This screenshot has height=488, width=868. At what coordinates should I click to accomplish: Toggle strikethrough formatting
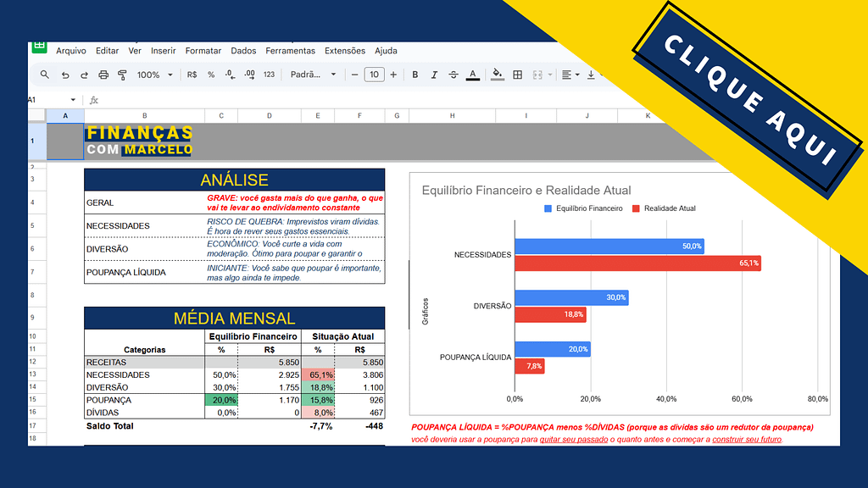pos(453,75)
